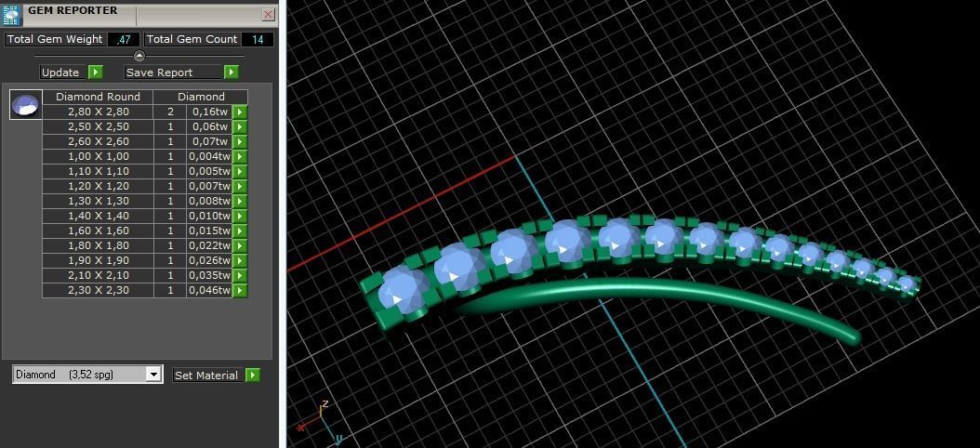The width and height of the screenshot is (980, 448).
Task: Click the 0,035tw weight cell
Action: [x=209, y=275]
